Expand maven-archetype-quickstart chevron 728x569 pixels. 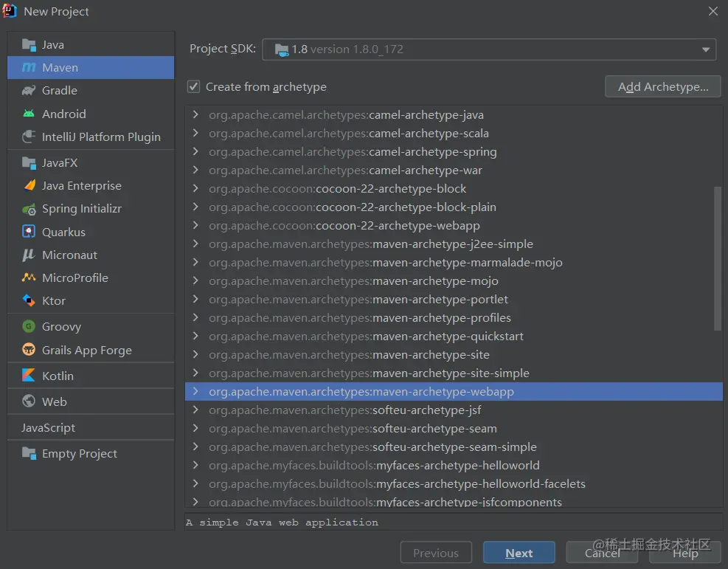point(195,337)
